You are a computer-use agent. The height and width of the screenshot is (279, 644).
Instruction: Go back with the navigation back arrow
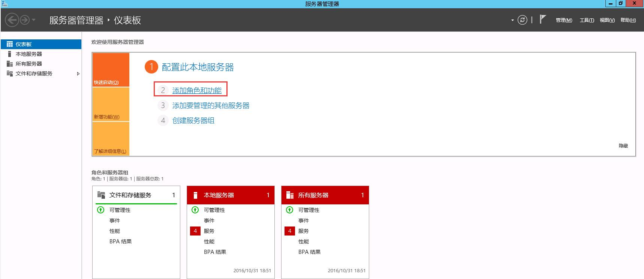[12, 20]
